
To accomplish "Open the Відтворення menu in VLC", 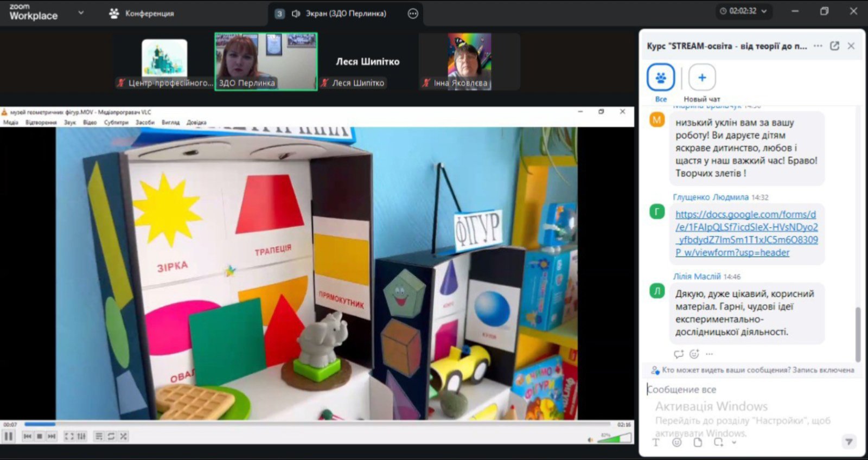I will 41,123.
